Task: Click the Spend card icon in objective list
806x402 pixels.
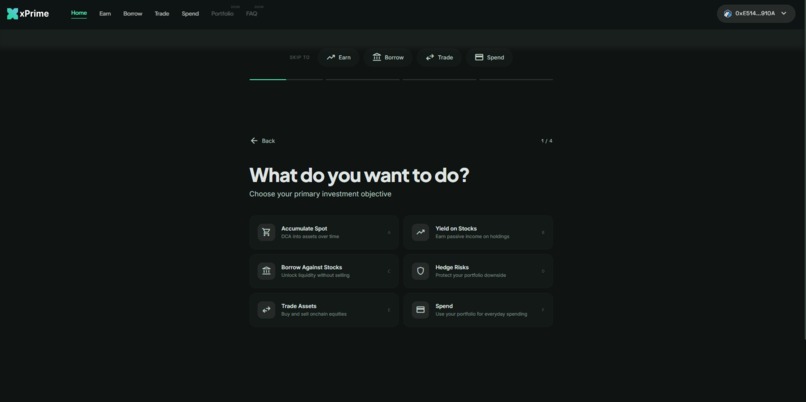Action: point(420,310)
